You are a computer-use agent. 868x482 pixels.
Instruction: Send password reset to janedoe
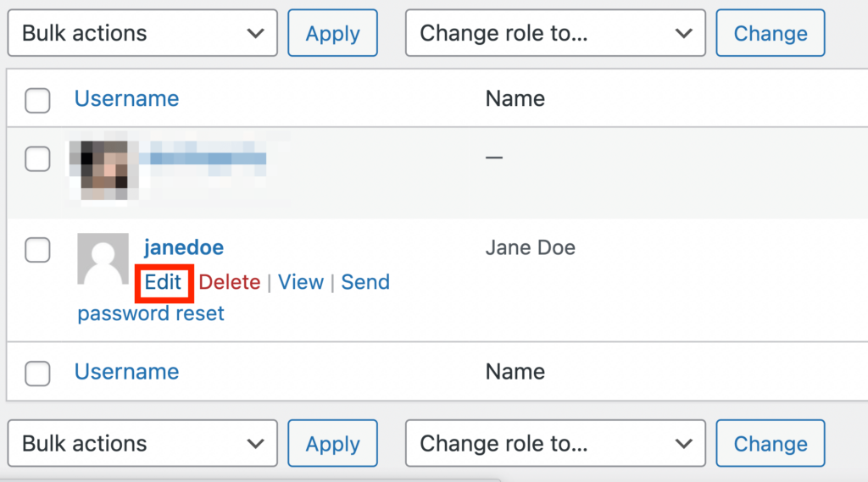point(365,282)
